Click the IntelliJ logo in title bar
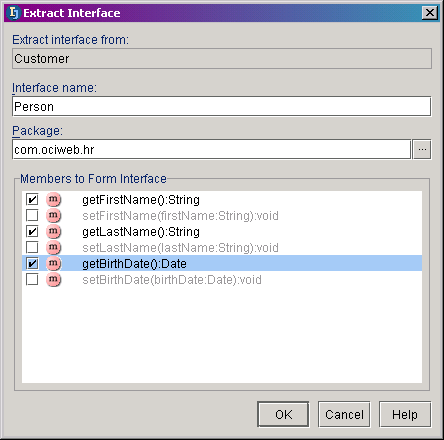Viewport: 444px width, 440px height. (x=14, y=13)
